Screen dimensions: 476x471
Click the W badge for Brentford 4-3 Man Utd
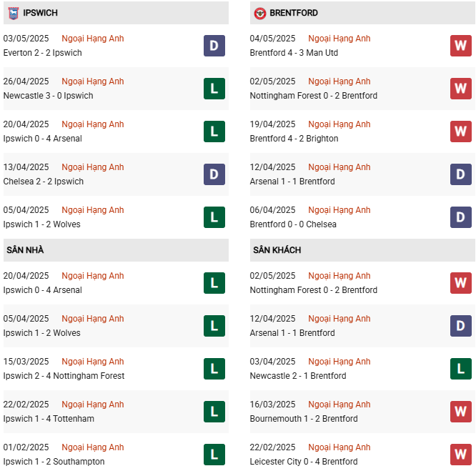click(461, 46)
